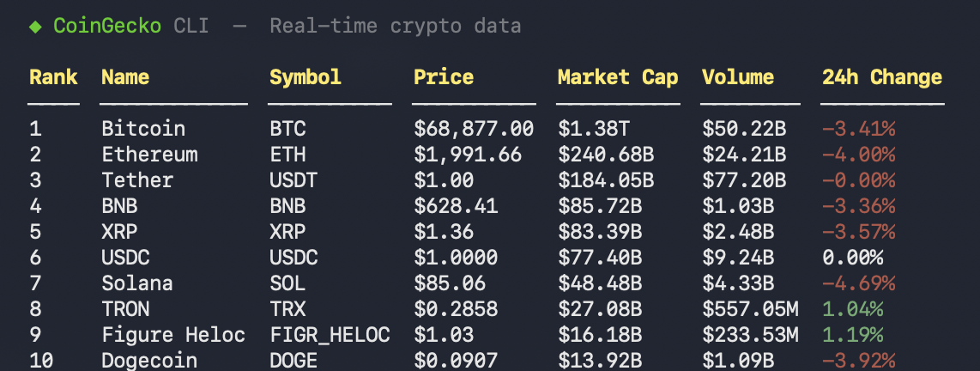Click the Price column header
This screenshot has height=371, width=980.
pyautogui.click(x=444, y=77)
